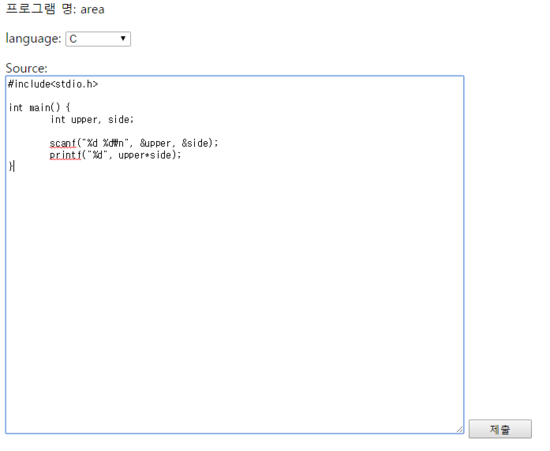
Task: Click the closing brace on the last code line
Action: [x=11, y=166]
